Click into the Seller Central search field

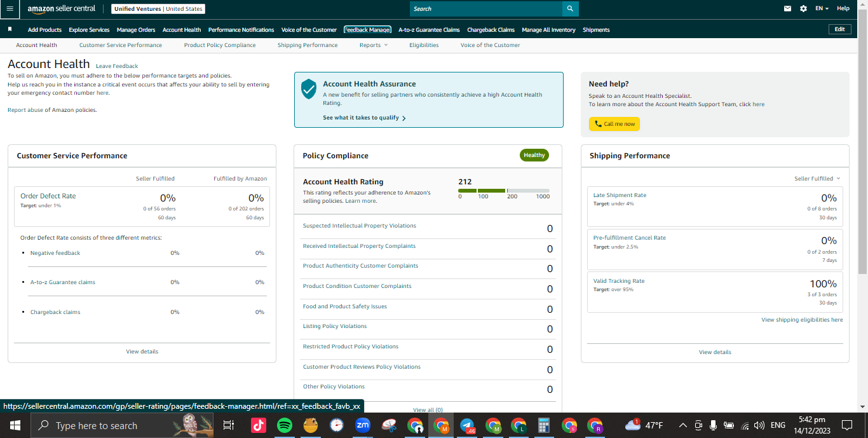[x=486, y=9]
